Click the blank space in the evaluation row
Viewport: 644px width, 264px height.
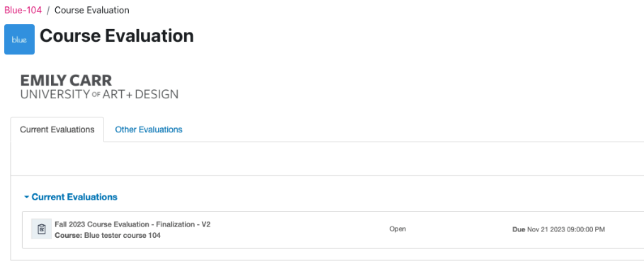coord(300,229)
